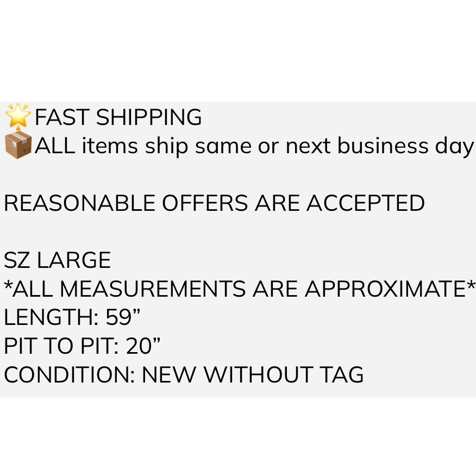Viewport: 476px width, 476px height.
Task: Click the LENGTH: 59" measurement
Action: pos(72,317)
